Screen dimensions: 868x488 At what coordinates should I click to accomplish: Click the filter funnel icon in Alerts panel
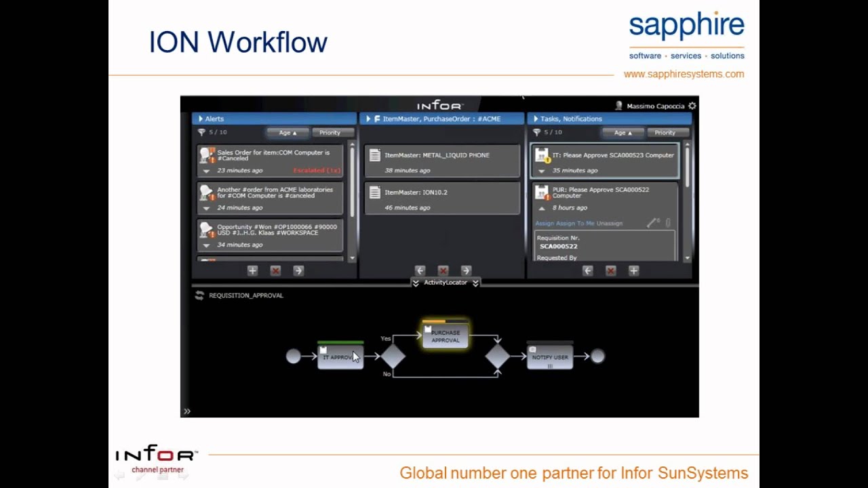tap(201, 133)
